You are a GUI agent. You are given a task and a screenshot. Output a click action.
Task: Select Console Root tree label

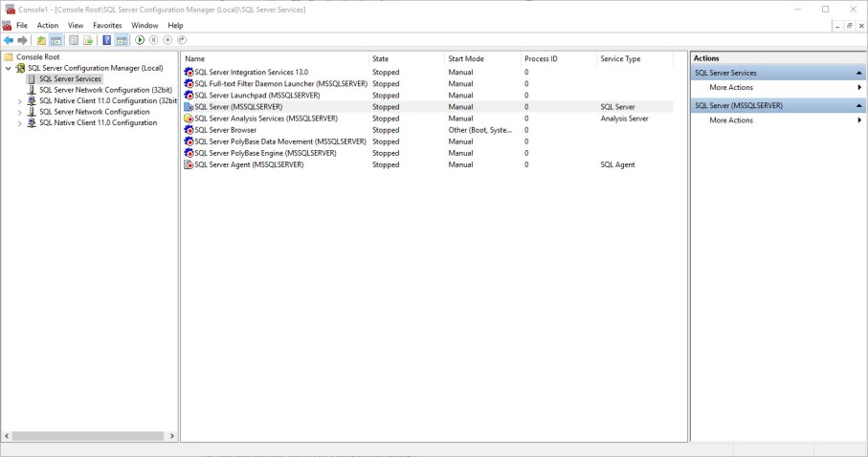pos(37,57)
